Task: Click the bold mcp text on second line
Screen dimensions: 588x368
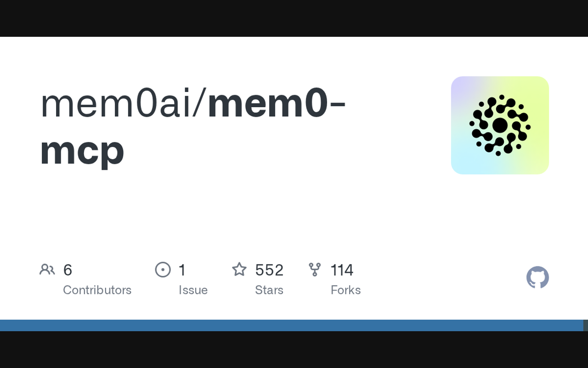Action: pyautogui.click(x=82, y=150)
